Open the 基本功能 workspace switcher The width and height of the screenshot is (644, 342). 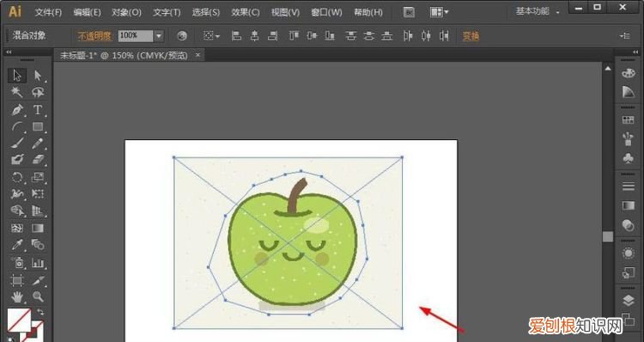click(x=538, y=11)
